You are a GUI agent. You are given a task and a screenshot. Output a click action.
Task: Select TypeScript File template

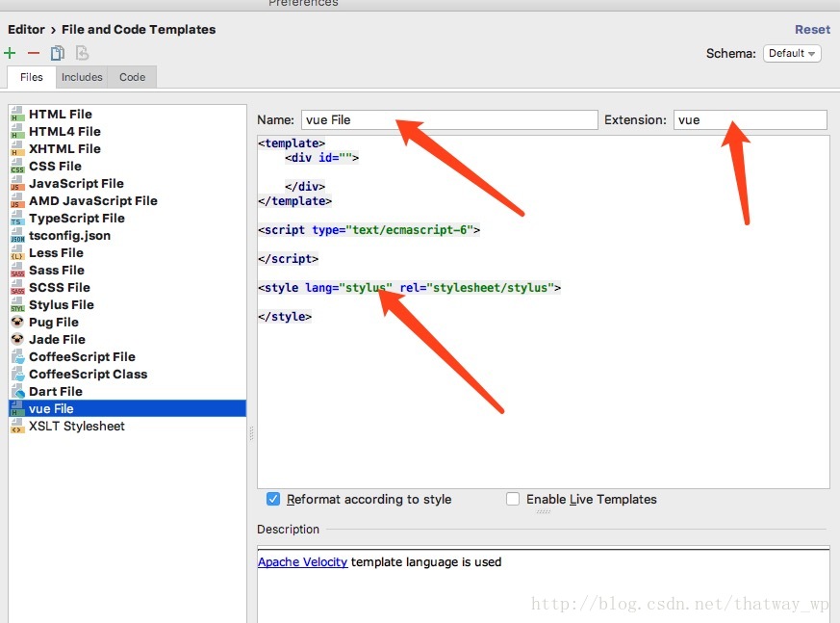(128, 219)
